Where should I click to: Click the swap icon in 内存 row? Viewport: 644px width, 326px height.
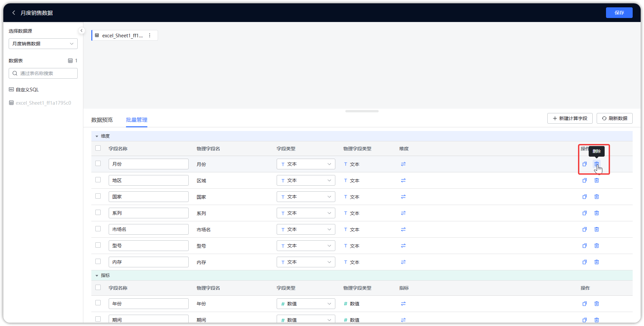click(x=403, y=262)
